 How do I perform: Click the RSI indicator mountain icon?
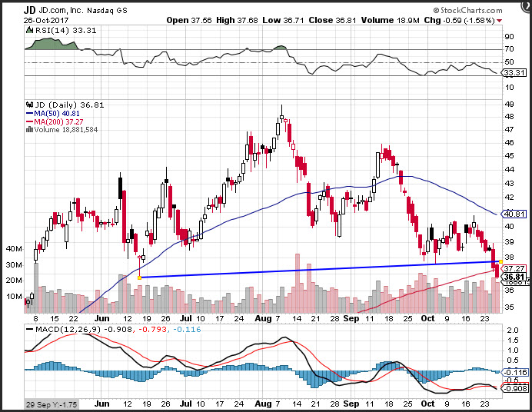coord(29,31)
